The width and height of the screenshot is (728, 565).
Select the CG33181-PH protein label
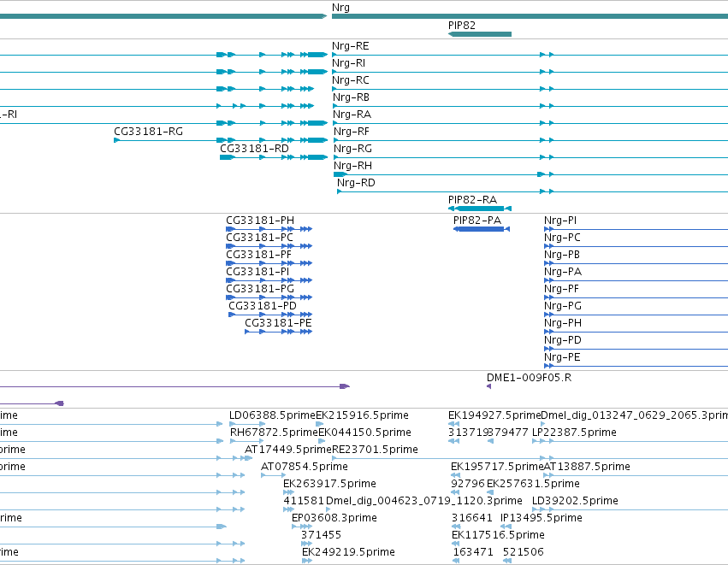click(x=260, y=221)
